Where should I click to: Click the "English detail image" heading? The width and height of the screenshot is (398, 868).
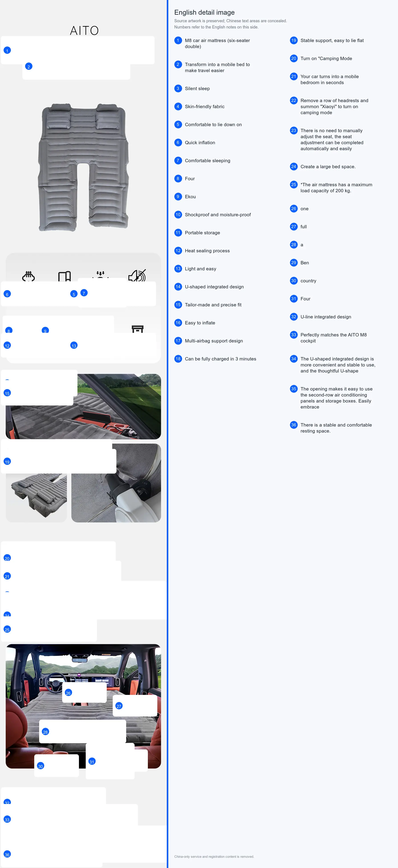click(204, 12)
